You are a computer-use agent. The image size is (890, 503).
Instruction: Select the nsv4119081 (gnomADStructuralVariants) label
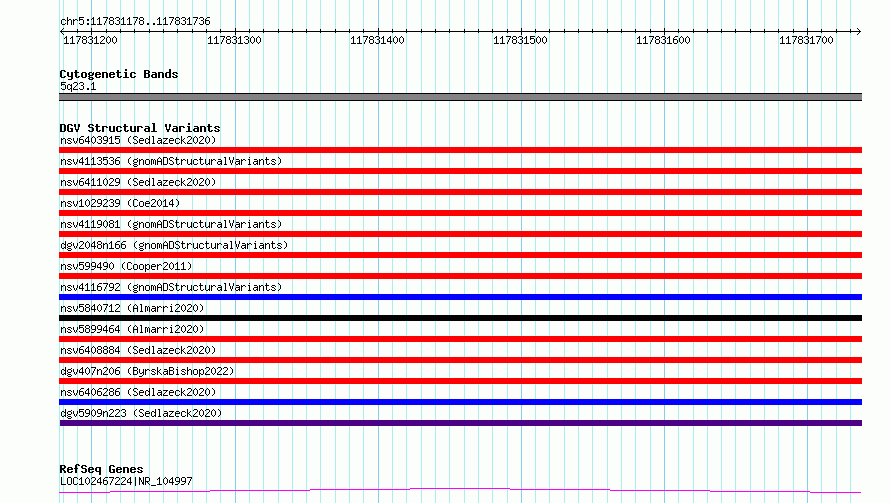pos(171,224)
